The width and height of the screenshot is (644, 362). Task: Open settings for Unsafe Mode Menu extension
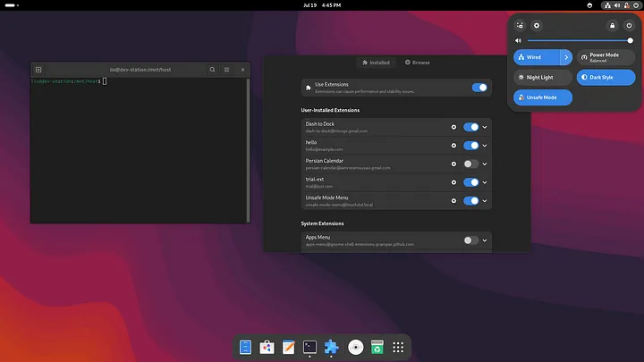tap(453, 201)
